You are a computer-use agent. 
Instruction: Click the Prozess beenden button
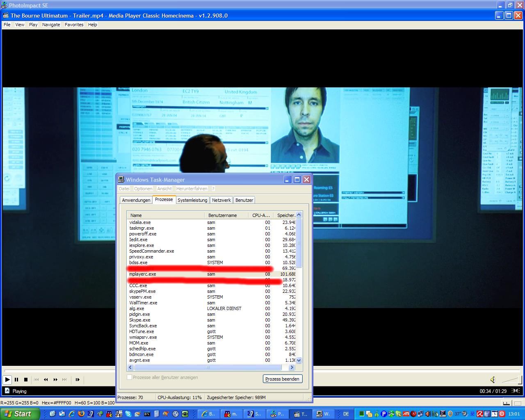[x=283, y=379]
